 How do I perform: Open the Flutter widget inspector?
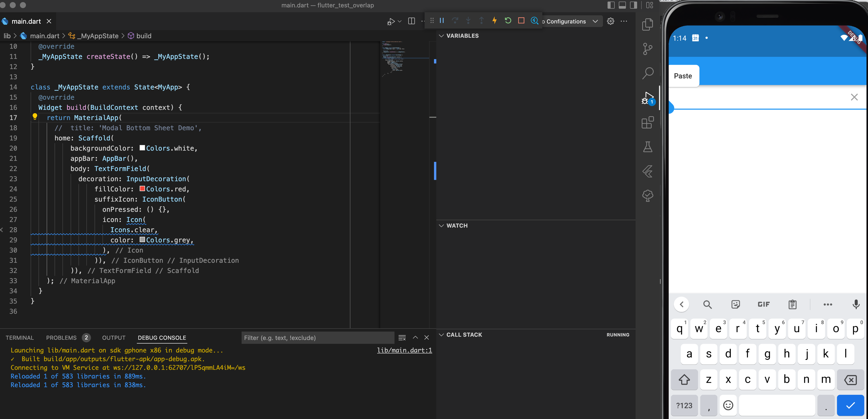click(535, 21)
